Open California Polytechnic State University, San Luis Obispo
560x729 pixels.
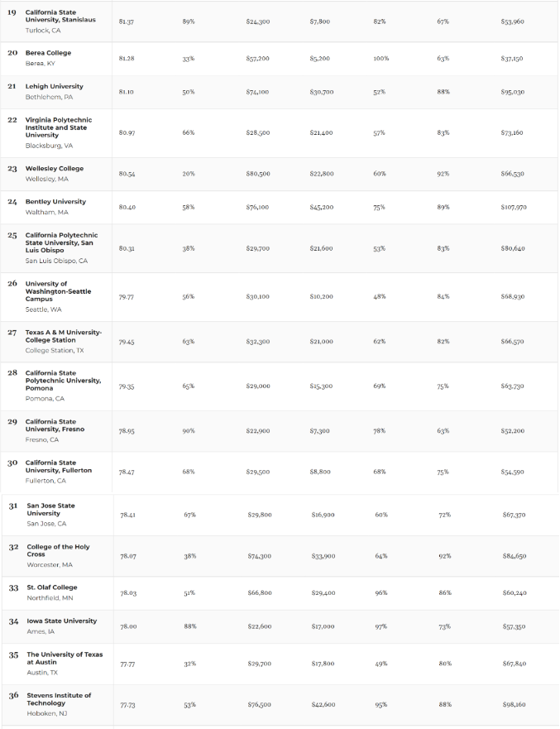(61, 242)
